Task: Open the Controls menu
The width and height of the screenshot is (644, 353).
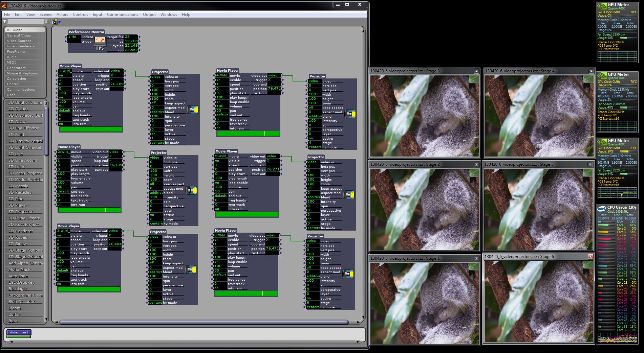Action: click(81, 15)
